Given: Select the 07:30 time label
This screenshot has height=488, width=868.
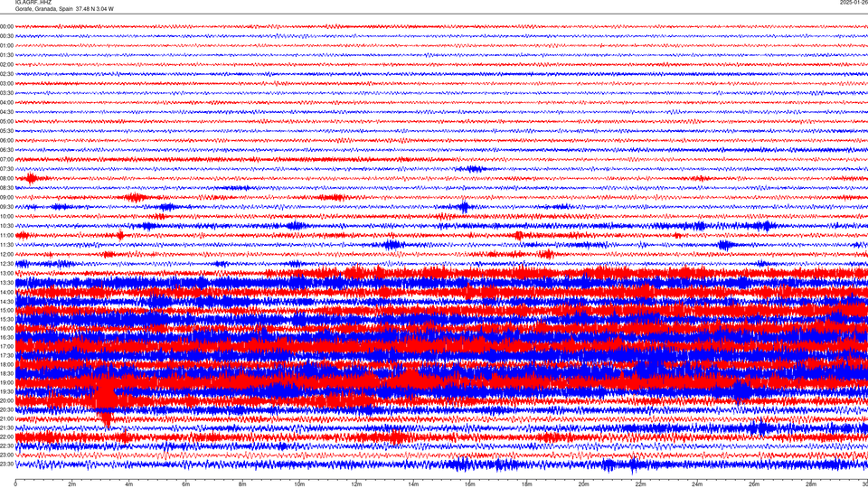Looking at the screenshot, I should [x=6, y=169].
